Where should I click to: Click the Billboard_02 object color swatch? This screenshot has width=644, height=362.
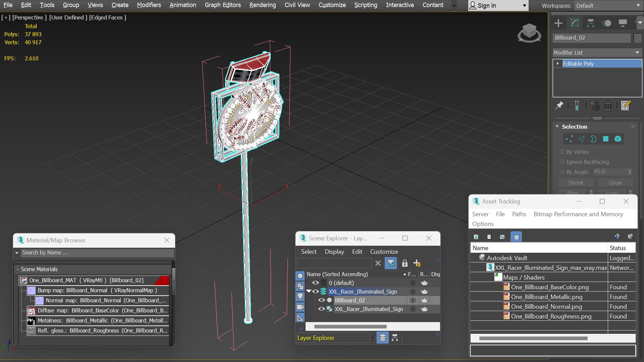point(638,38)
